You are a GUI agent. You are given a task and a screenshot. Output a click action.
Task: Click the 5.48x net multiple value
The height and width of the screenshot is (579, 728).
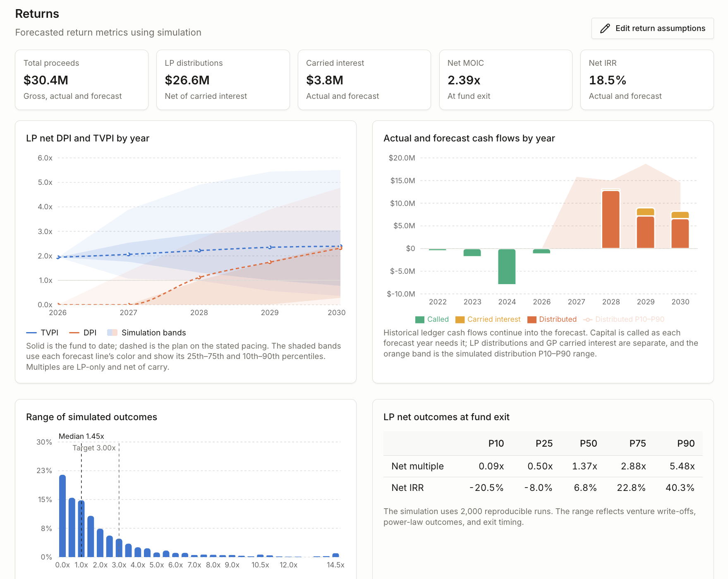pyautogui.click(x=682, y=466)
